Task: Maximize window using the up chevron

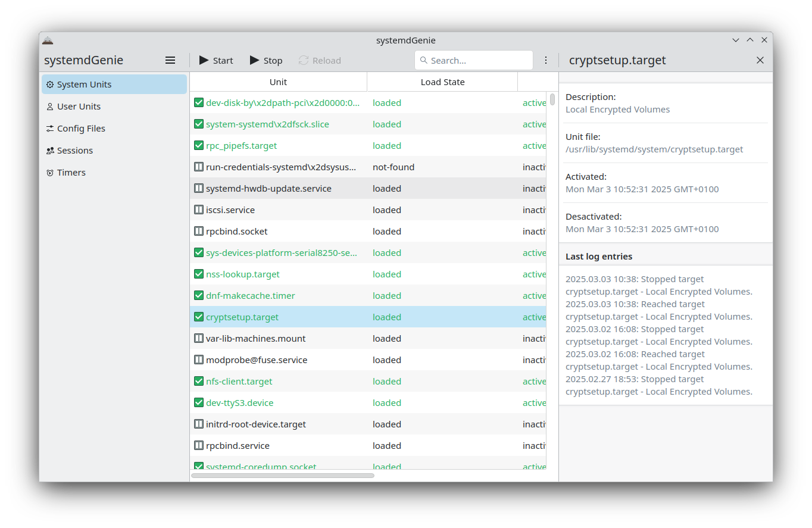Action: click(750, 40)
